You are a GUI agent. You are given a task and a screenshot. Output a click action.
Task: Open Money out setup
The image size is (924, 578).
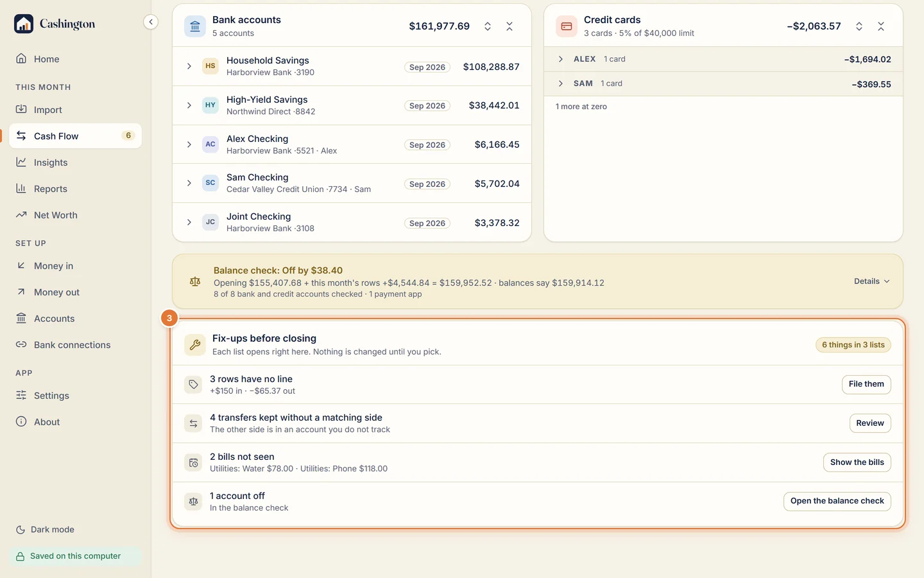tap(76, 292)
